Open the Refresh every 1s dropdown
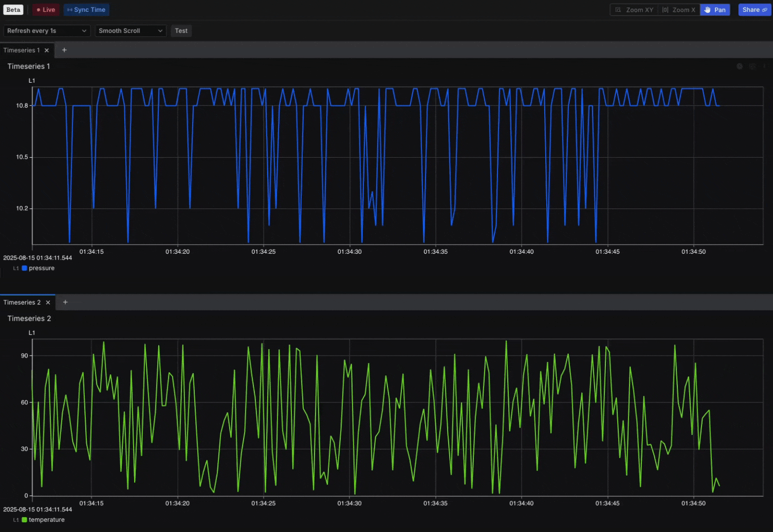Viewport: 773px width, 532px height. tap(47, 31)
